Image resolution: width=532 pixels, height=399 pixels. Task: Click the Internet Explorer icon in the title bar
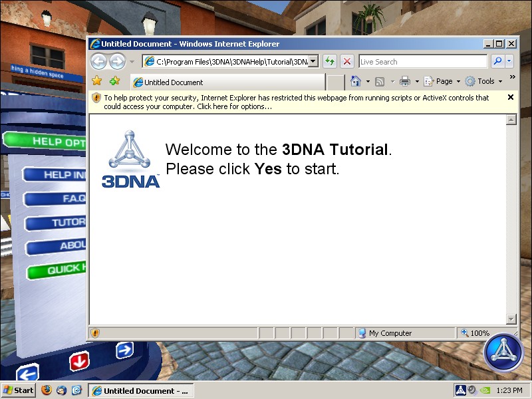(94, 44)
